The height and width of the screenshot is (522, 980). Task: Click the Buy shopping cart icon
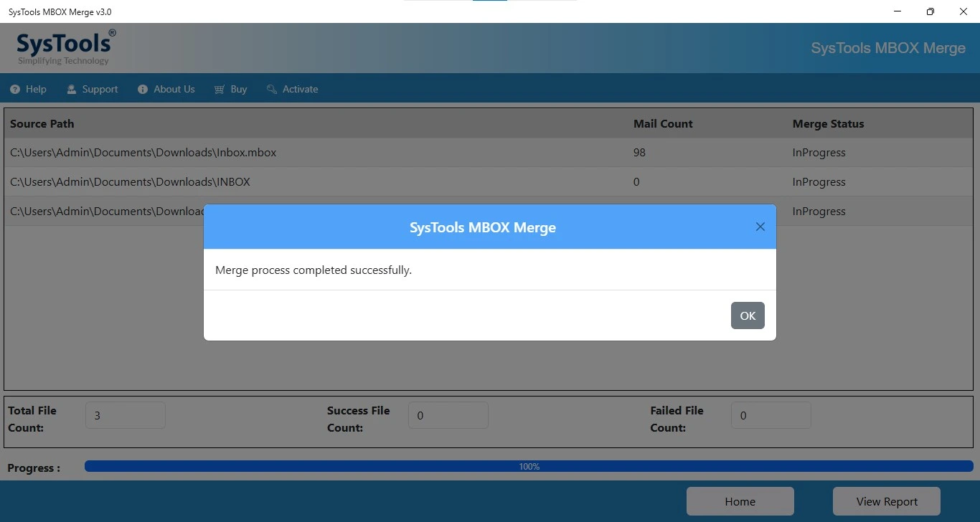pyautogui.click(x=220, y=90)
